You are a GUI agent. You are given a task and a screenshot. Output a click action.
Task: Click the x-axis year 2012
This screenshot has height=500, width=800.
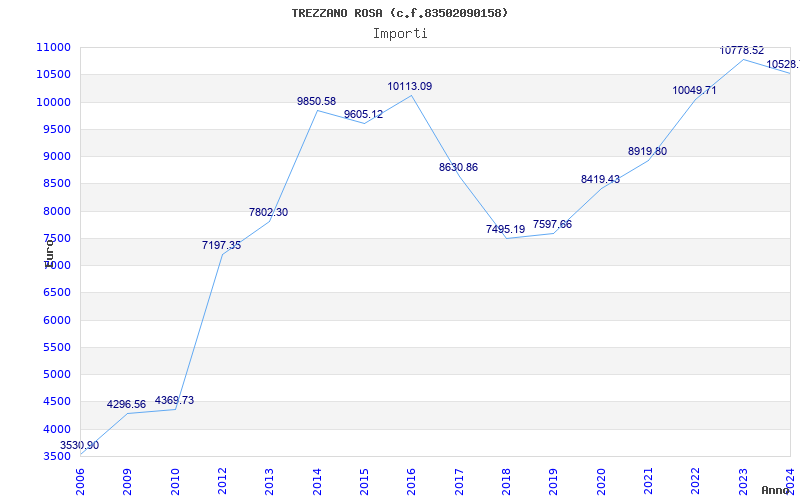[x=222, y=482]
